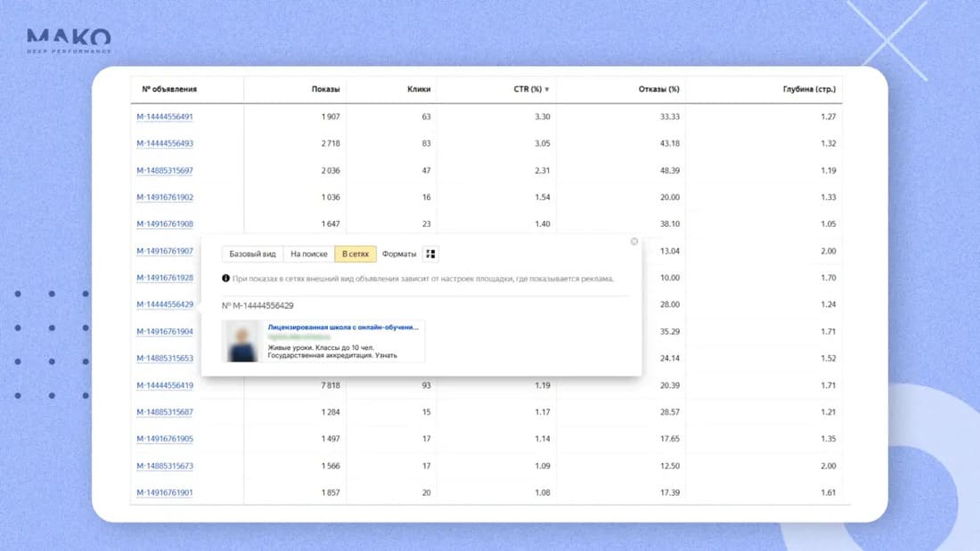Click the № объявления column header
Viewport: 980px width, 551px height.
tap(169, 89)
